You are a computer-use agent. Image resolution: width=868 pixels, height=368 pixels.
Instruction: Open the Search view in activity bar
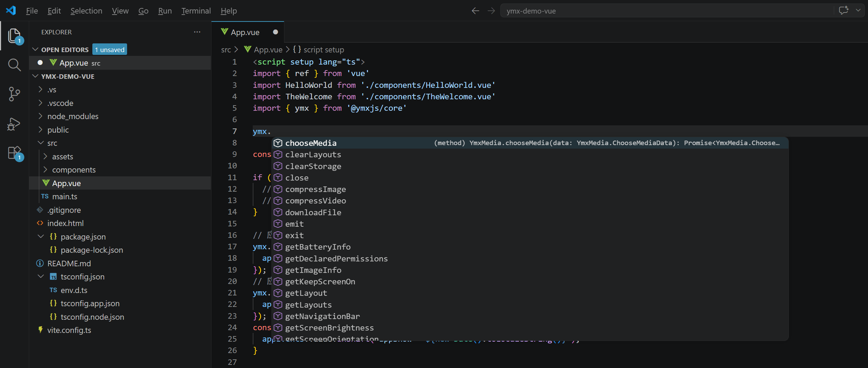click(x=14, y=65)
